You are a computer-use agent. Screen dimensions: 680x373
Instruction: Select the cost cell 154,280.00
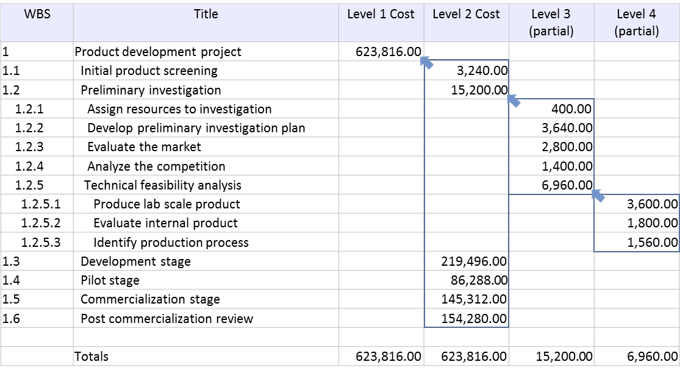466,319
